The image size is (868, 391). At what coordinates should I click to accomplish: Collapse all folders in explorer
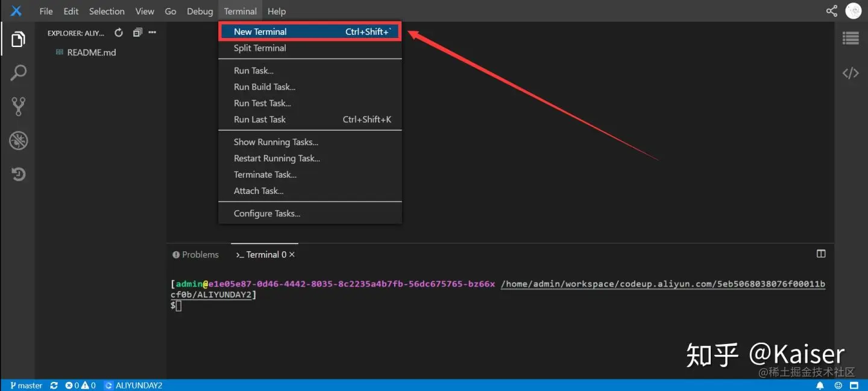click(137, 33)
